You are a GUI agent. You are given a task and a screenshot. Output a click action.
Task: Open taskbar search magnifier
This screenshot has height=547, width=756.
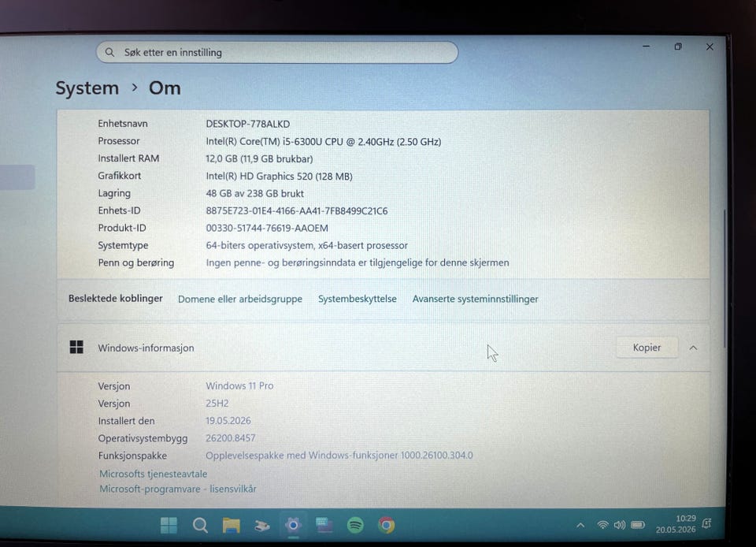point(200,525)
